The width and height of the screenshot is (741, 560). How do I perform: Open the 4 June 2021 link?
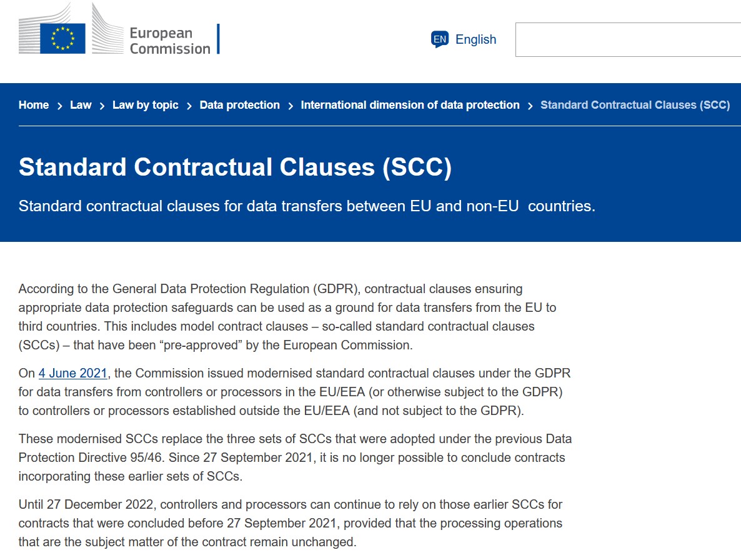[72, 373]
